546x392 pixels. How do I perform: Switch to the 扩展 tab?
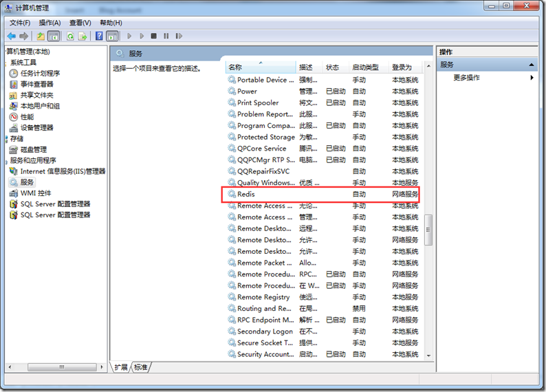coord(121,367)
